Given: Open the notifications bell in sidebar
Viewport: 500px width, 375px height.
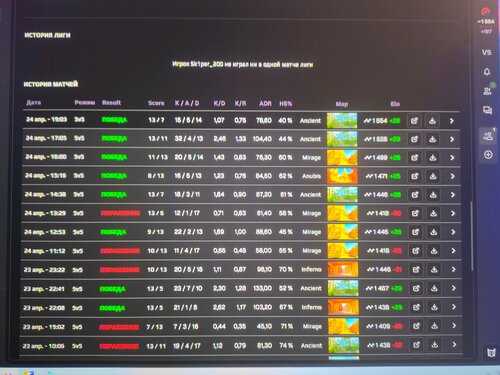Looking at the screenshot, I should (x=487, y=72).
